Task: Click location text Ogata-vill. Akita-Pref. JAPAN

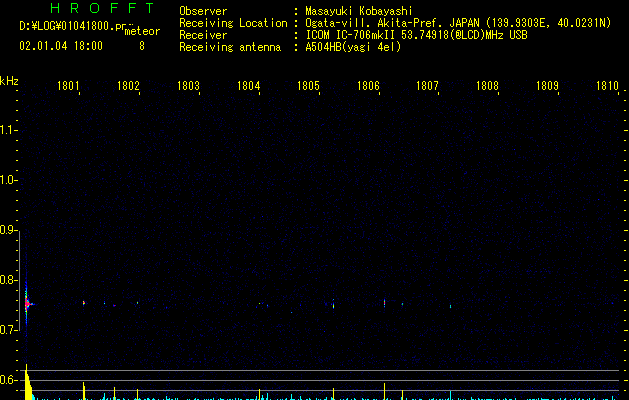Action: pyautogui.click(x=392, y=23)
